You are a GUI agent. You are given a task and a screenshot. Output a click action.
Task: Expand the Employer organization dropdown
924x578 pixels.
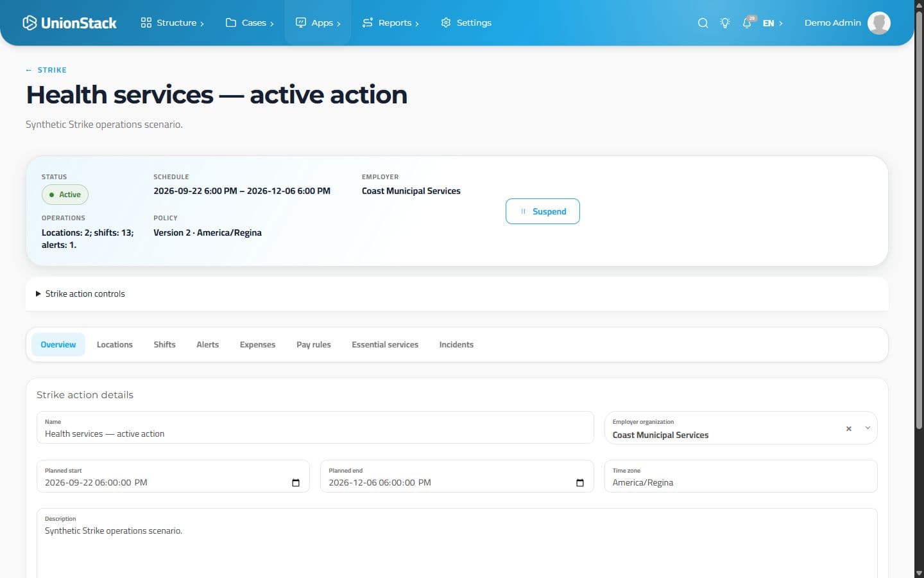[x=868, y=428]
